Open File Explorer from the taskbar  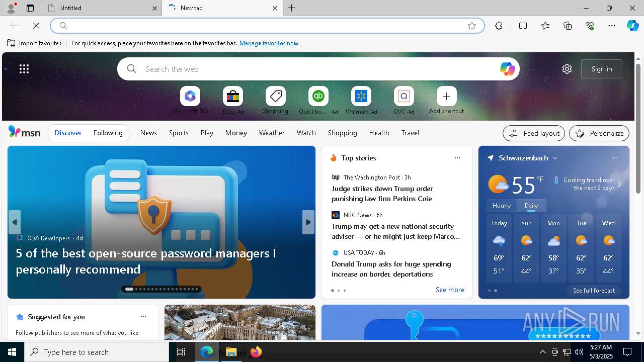[231, 352]
